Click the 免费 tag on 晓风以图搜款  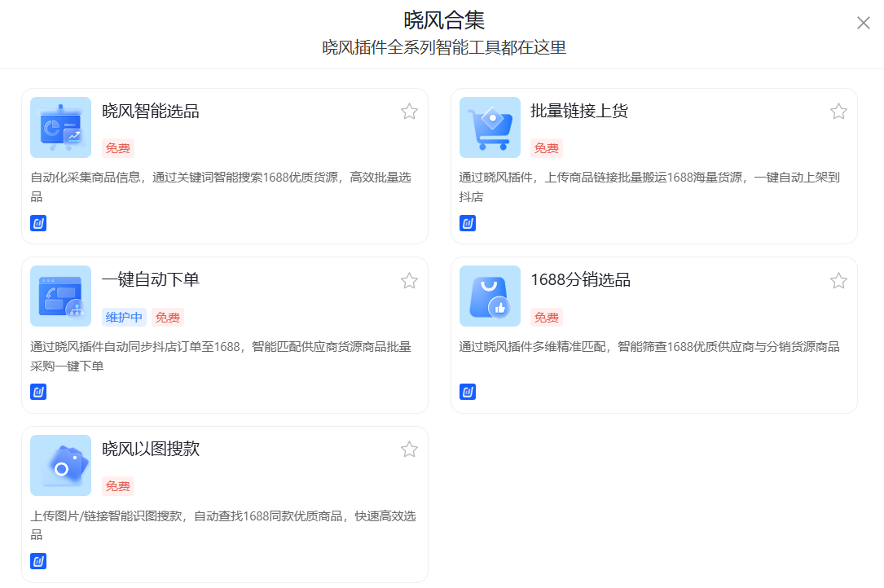click(118, 486)
